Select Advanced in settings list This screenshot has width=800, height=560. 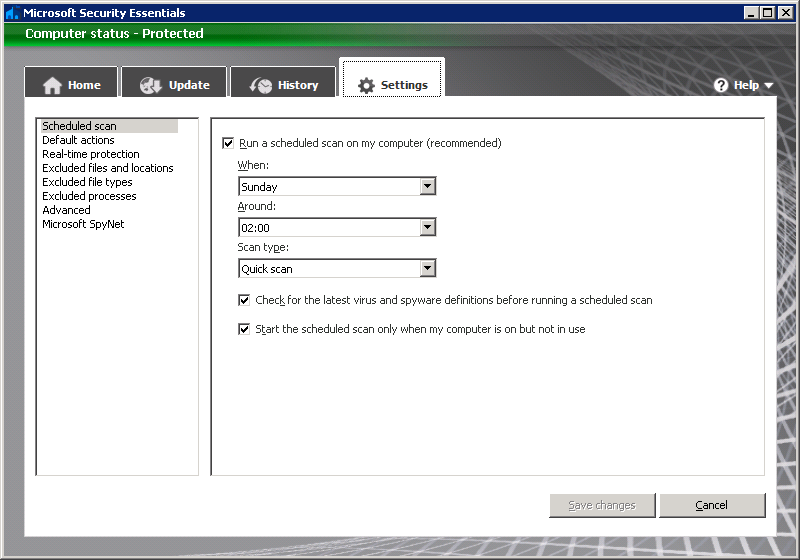[66, 210]
